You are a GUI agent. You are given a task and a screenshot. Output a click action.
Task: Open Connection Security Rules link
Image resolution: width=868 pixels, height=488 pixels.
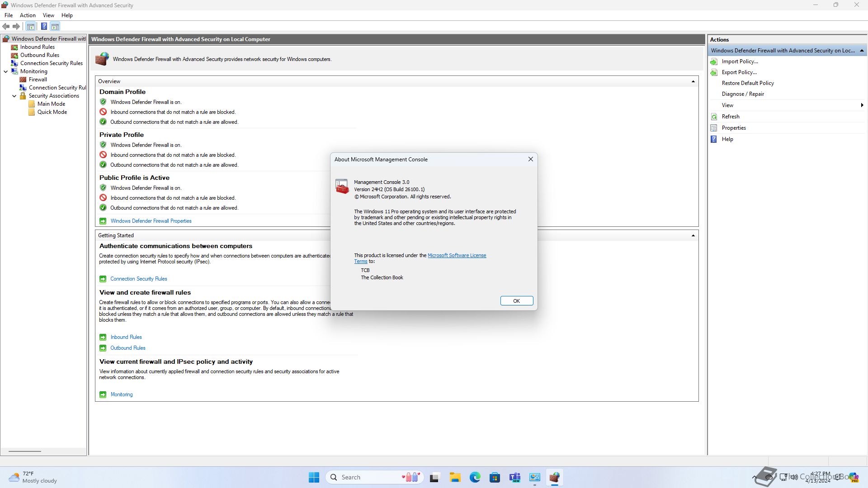tap(139, 279)
